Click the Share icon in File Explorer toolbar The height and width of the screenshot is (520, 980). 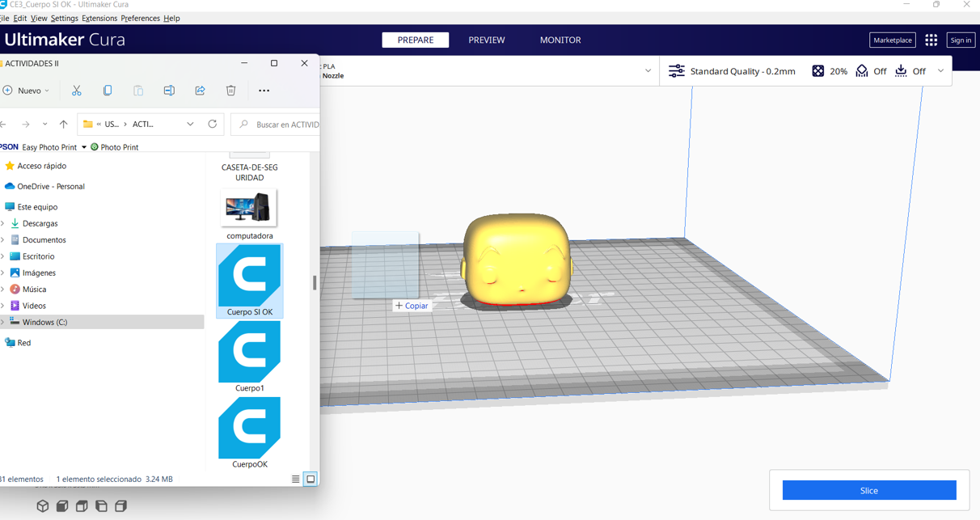click(200, 91)
